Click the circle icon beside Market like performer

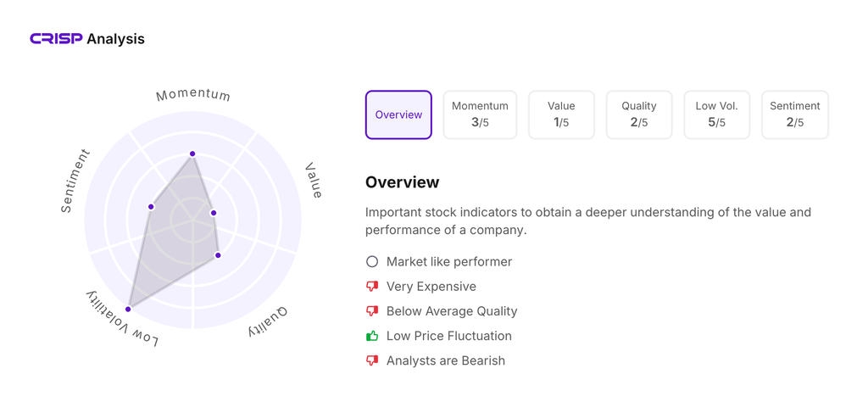click(x=372, y=262)
